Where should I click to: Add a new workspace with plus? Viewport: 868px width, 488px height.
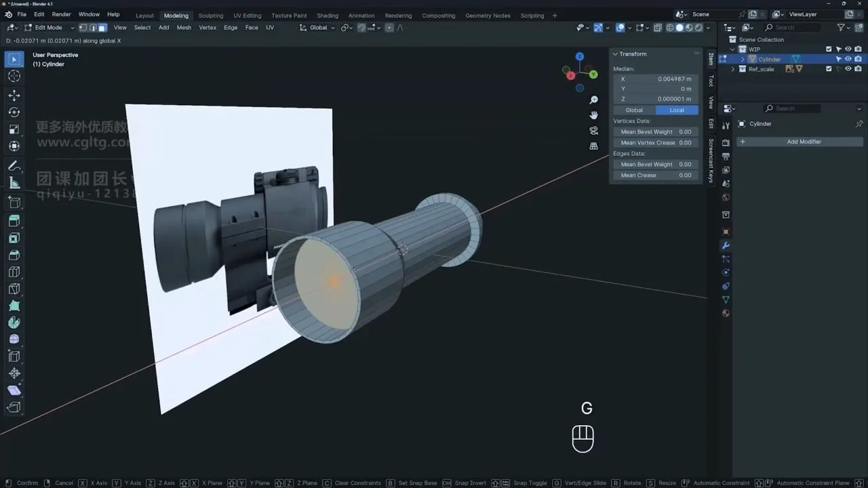pyautogui.click(x=555, y=16)
